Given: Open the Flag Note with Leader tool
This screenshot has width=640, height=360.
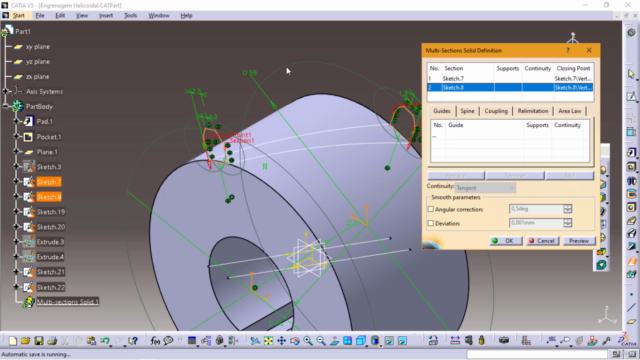Looking at the screenshot, I should tap(565, 341).
